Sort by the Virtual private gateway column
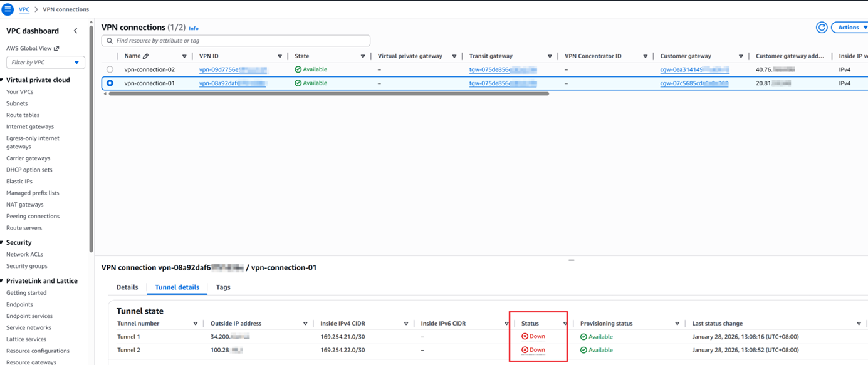This screenshot has width=868, height=365. pos(454,56)
